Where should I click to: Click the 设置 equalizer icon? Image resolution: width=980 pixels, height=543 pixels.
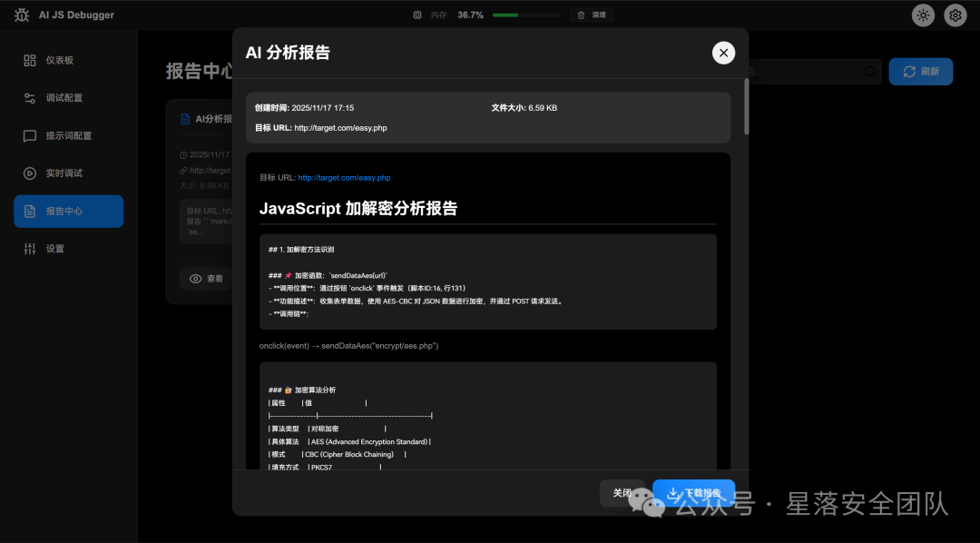point(30,249)
